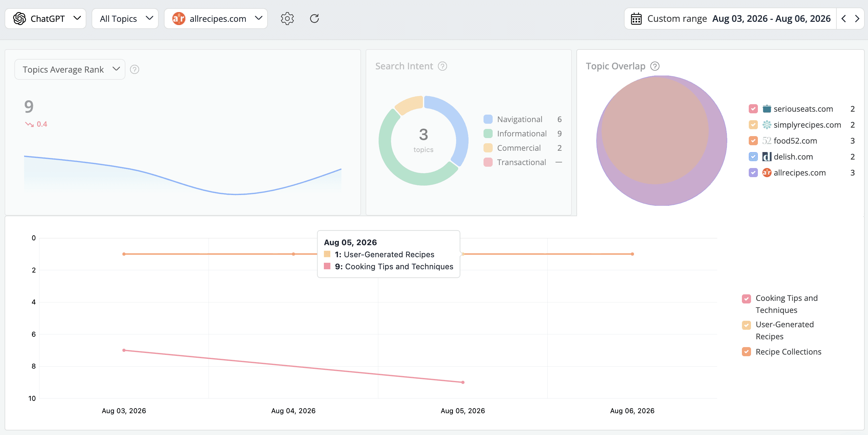Click Aug 03 data point on orange line

point(124,254)
